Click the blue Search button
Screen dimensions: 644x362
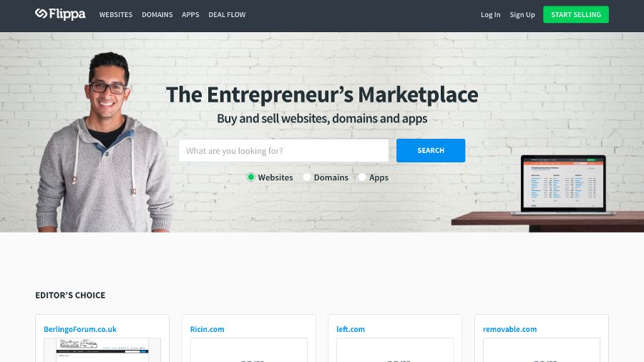click(431, 151)
